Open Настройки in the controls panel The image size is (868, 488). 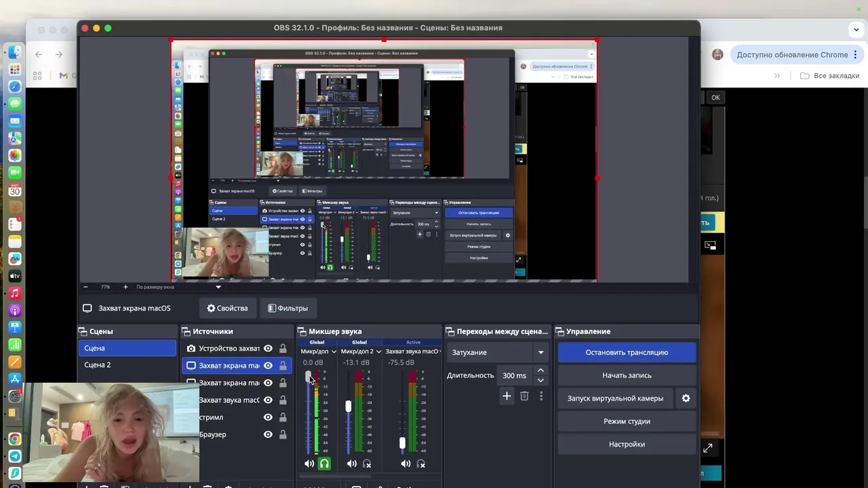click(x=627, y=445)
